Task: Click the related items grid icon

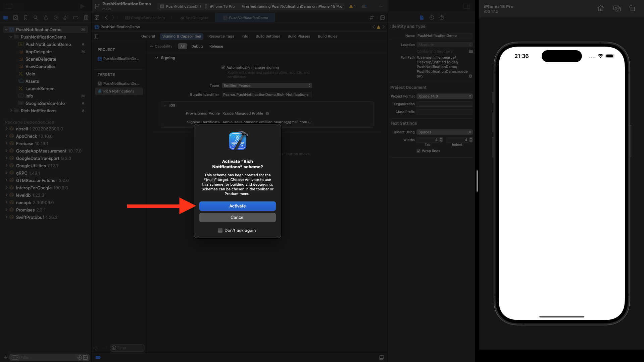Action: pyautogui.click(x=97, y=18)
